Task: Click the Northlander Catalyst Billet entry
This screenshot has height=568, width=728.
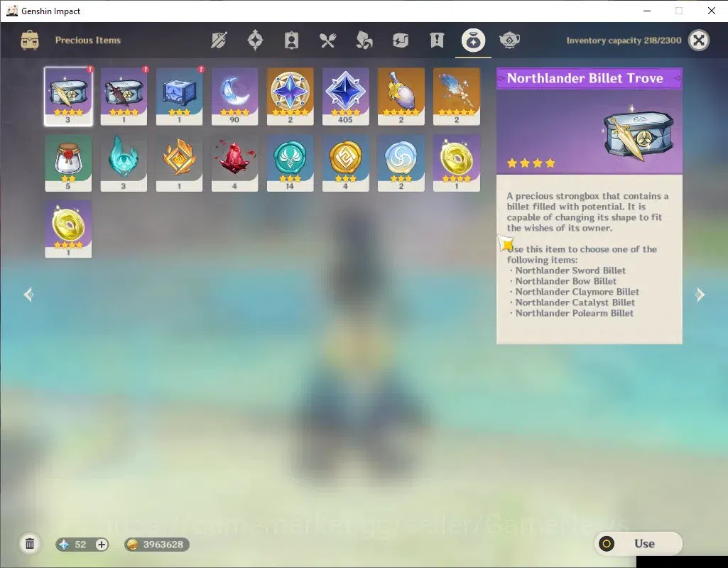Action: point(575,302)
